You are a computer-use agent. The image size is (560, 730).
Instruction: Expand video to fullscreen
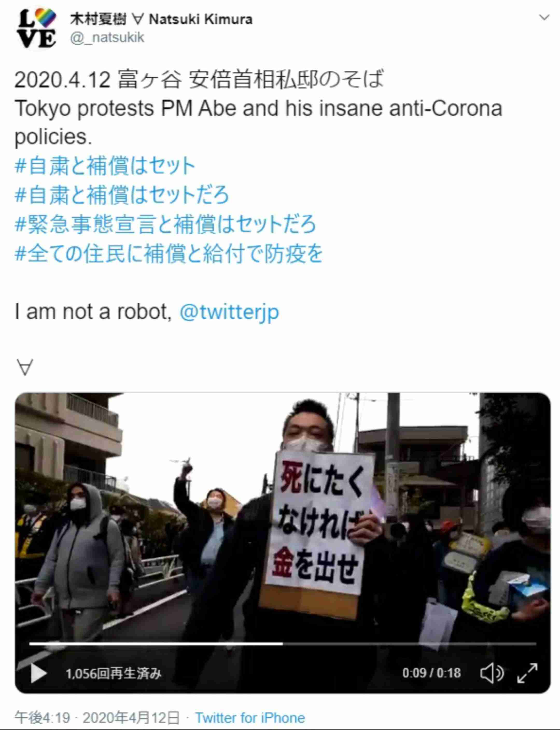coord(527,673)
